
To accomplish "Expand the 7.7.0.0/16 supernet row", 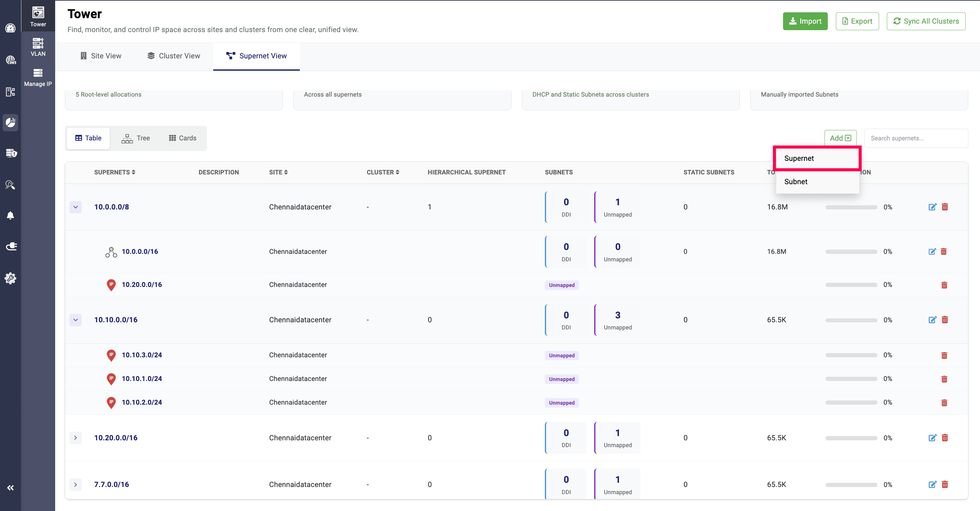I will 75,484.
